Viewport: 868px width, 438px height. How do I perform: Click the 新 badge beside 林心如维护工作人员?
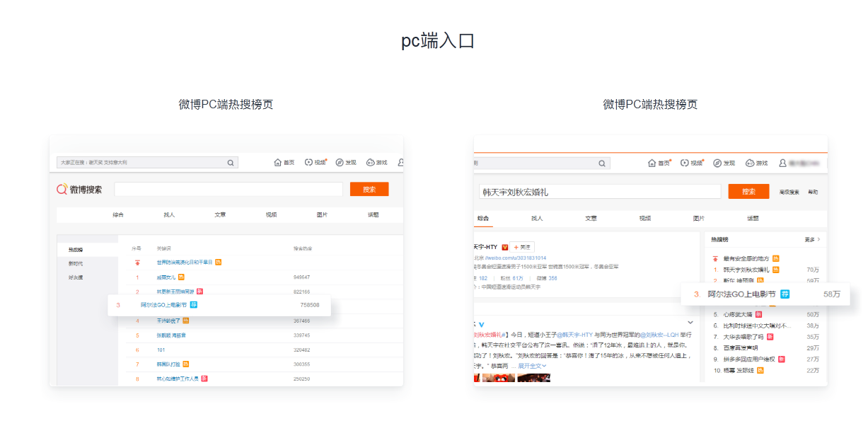[x=204, y=379]
